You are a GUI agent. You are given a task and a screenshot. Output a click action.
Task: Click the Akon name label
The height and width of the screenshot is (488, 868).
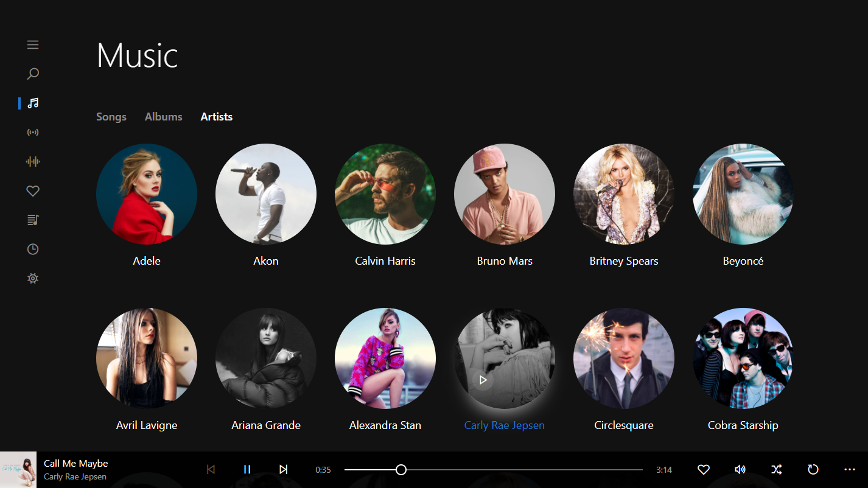[266, 261]
